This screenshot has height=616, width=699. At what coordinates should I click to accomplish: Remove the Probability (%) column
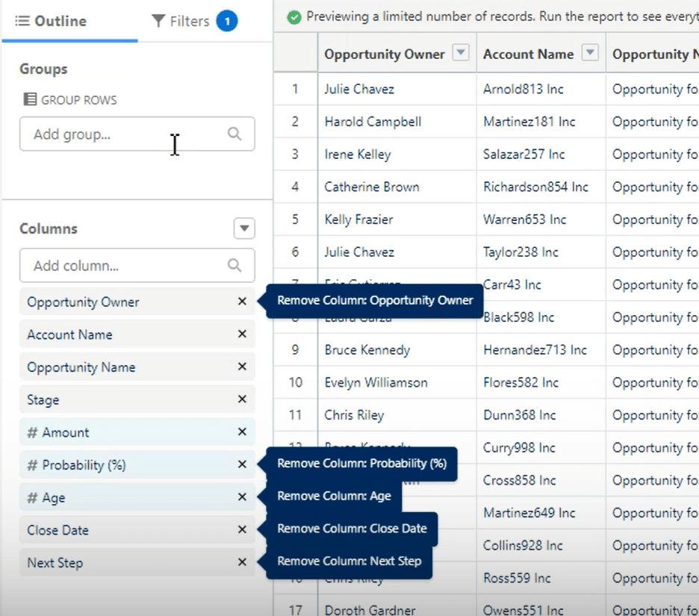point(242,464)
